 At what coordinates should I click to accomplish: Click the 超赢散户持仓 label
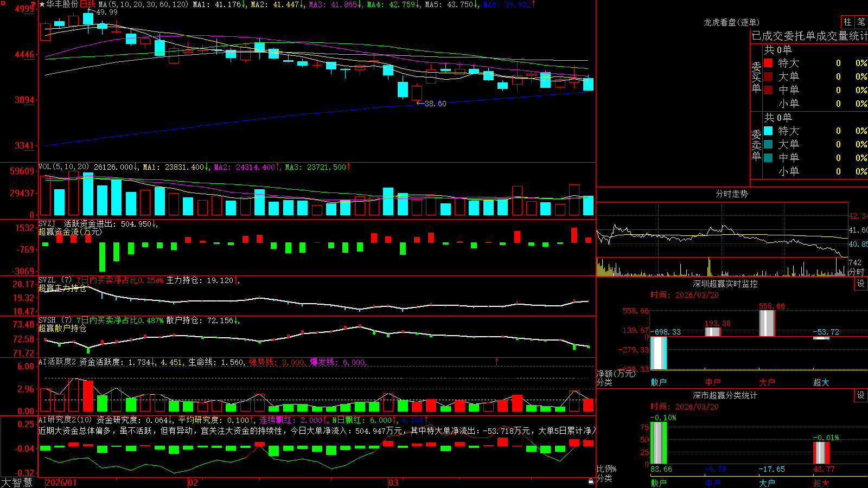tap(62, 328)
